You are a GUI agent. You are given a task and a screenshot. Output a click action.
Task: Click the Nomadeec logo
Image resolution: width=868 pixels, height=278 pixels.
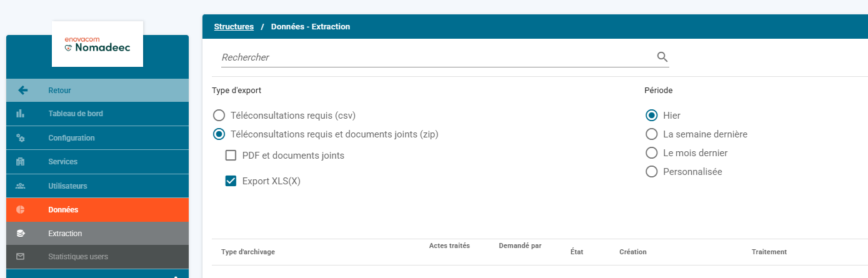point(97,44)
